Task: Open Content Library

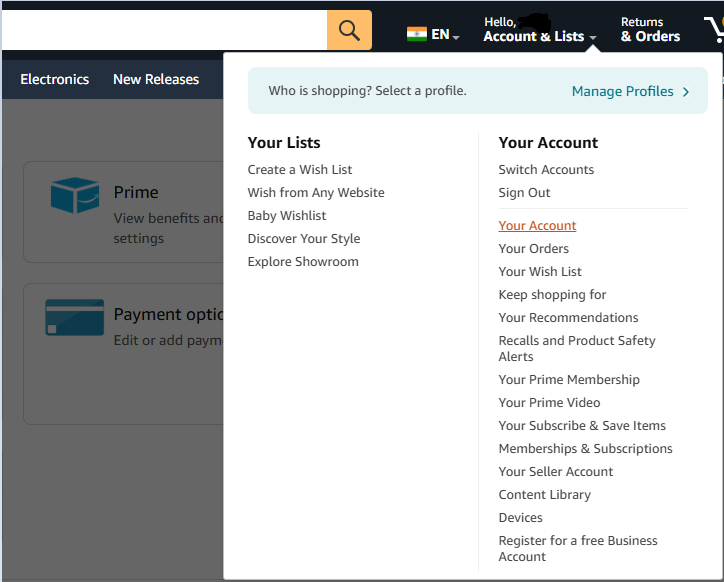Action: (x=544, y=495)
